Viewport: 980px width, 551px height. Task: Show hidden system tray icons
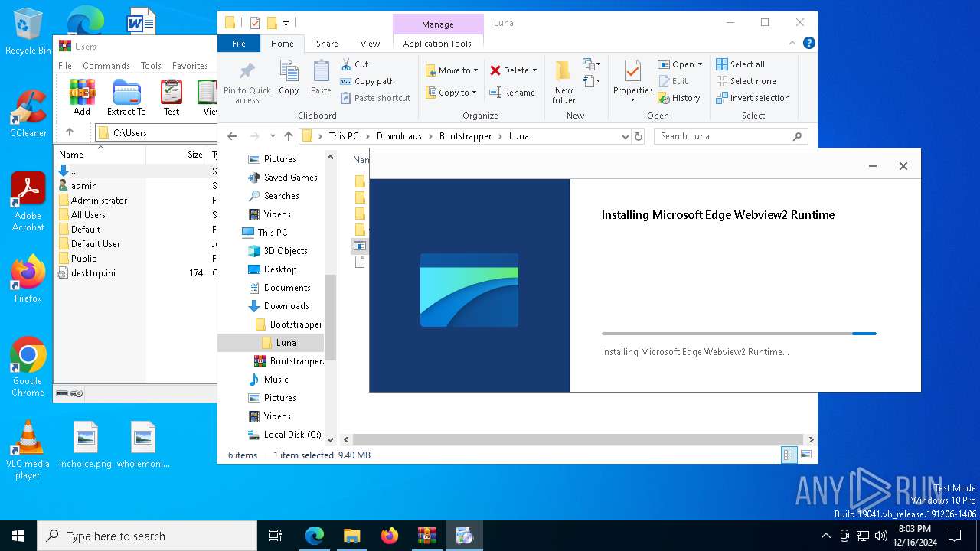(825, 536)
